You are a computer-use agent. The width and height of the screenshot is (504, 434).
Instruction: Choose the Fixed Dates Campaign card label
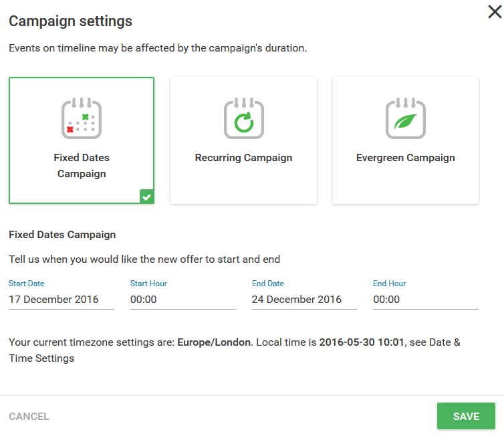pos(82,166)
